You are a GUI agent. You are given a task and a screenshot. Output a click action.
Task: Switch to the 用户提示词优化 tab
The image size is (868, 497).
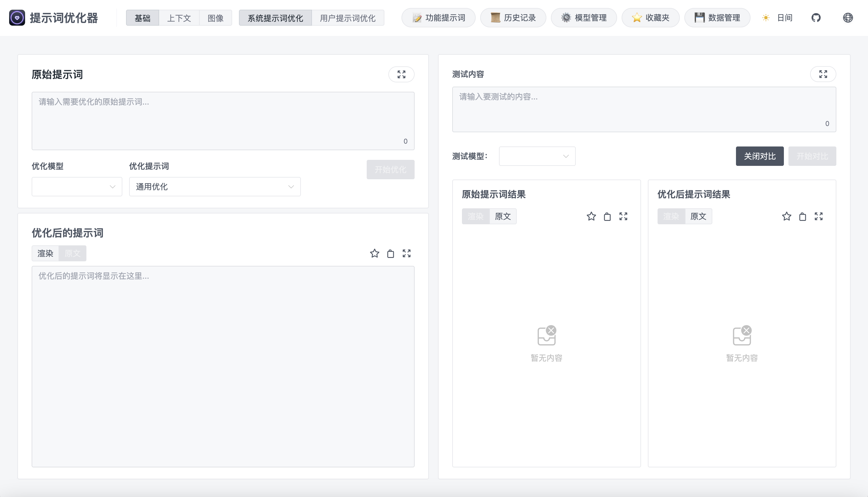click(x=348, y=18)
